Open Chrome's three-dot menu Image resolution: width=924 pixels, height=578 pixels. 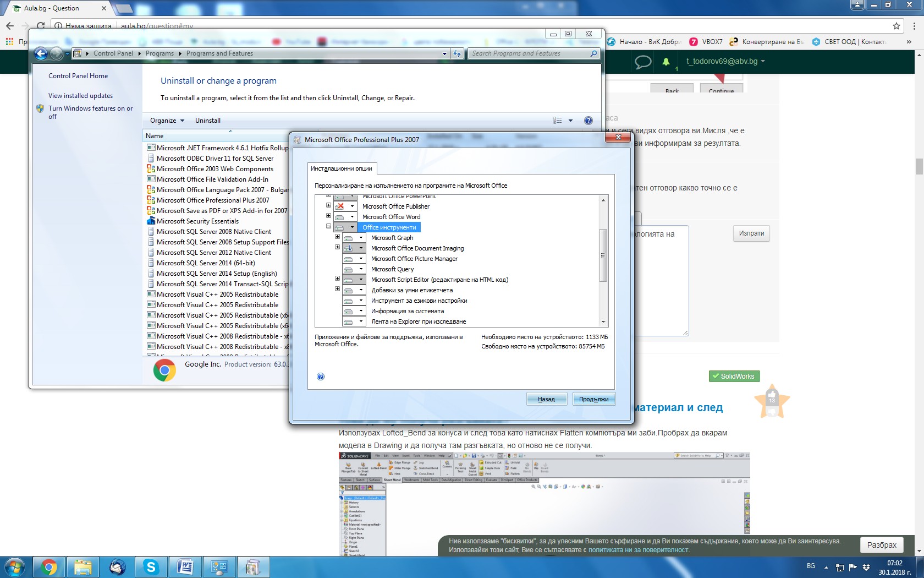pos(915,26)
